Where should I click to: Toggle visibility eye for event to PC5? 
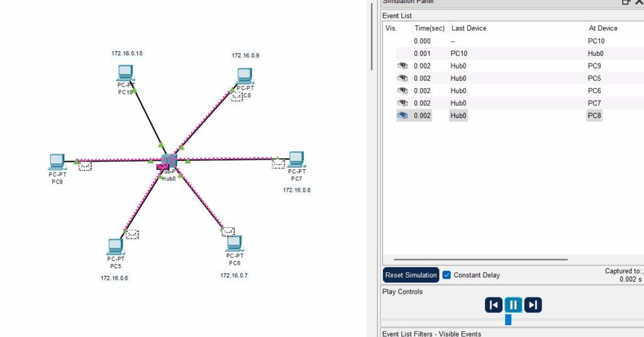point(402,78)
